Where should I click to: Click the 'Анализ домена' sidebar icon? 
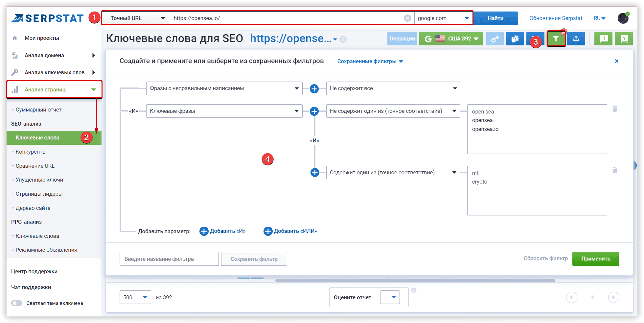pos(15,55)
